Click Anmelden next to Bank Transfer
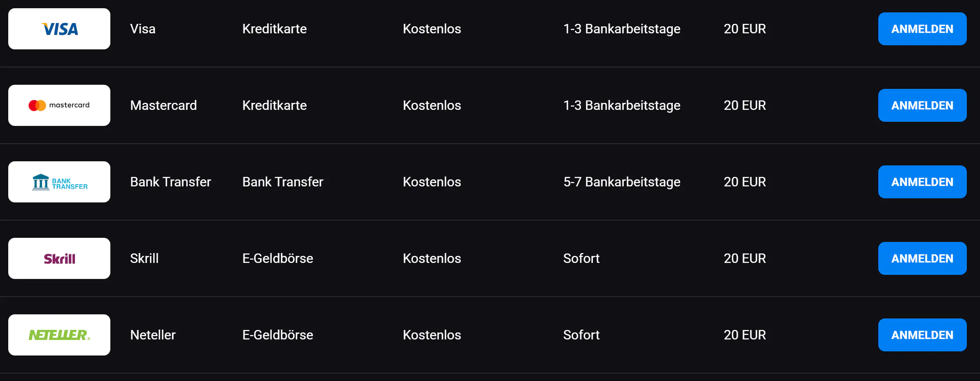The height and width of the screenshot is (381, 980). (x=922, y=182)
